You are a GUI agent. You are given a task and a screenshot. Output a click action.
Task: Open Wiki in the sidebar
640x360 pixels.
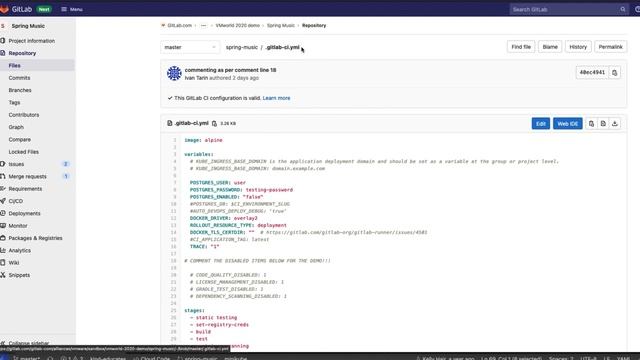click(14, 262)
